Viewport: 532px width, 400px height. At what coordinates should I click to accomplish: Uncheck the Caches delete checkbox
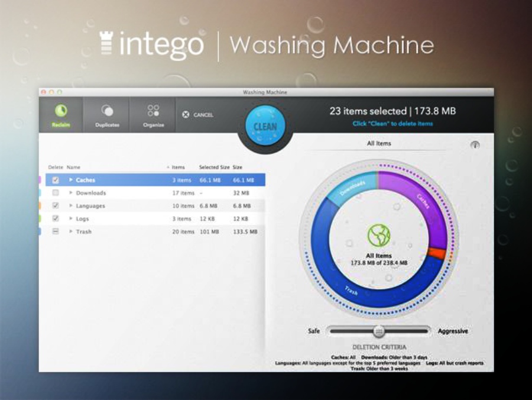coord(56,180)
